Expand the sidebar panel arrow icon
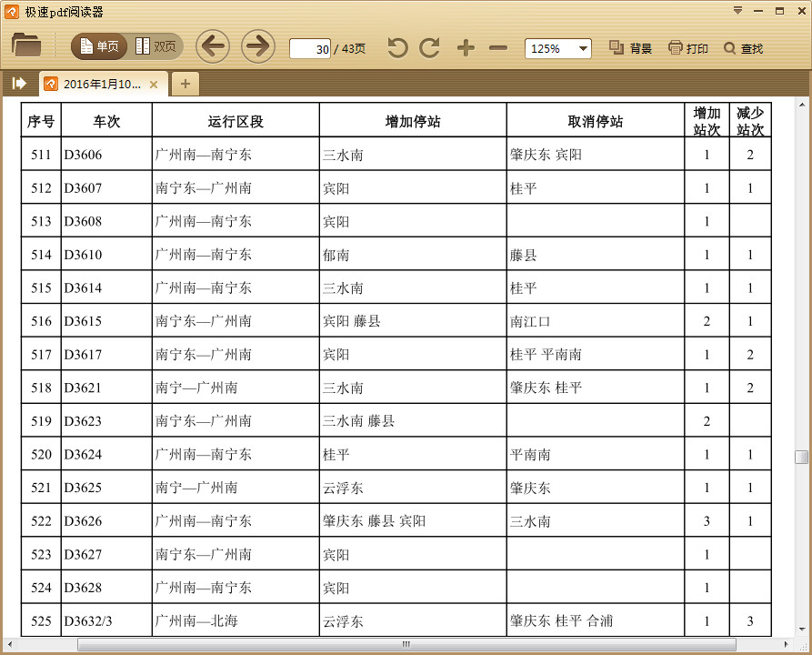Viewport: 812px width, 655px height. pos(19,84)
